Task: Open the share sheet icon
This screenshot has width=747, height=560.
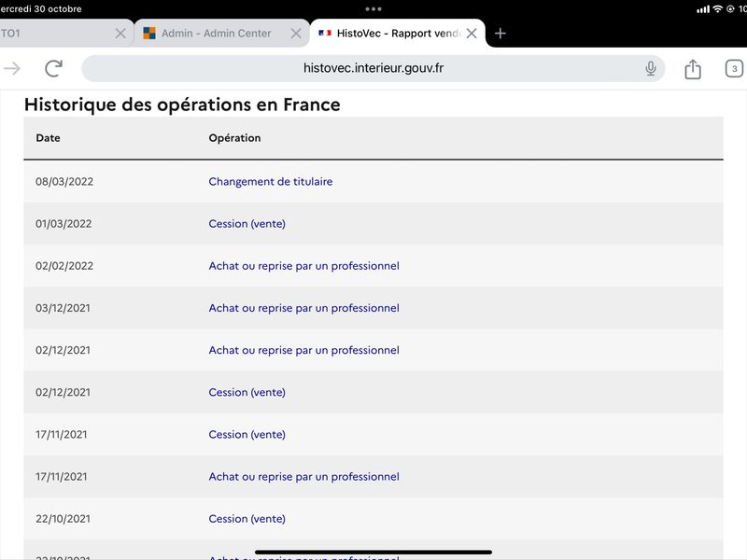Action: pos(693,68)
